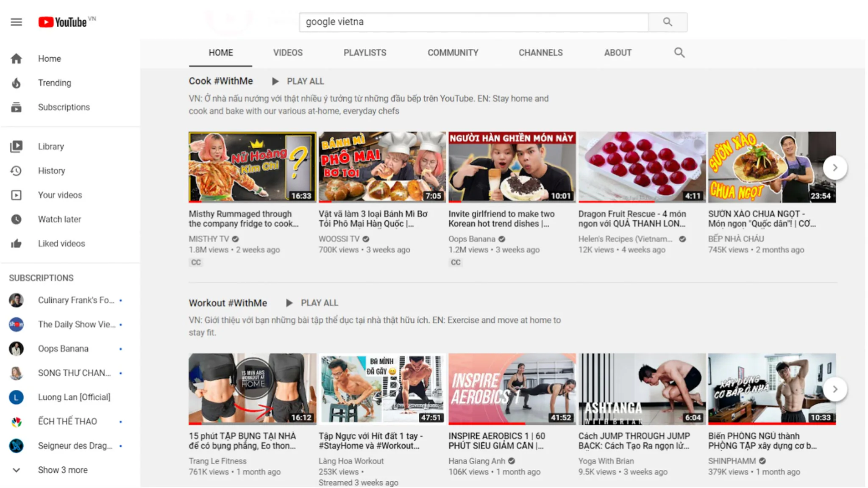Open Ashtanga jump through video thumbnail

642,389
